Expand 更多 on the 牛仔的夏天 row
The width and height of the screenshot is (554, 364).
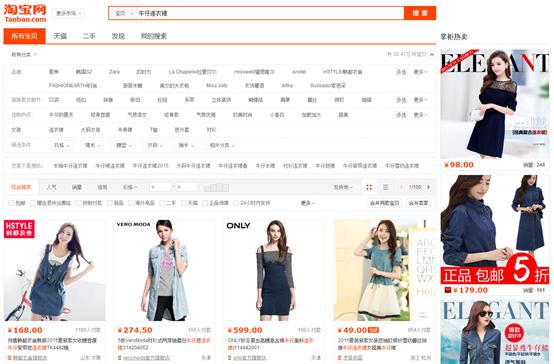tap(420, 115)
